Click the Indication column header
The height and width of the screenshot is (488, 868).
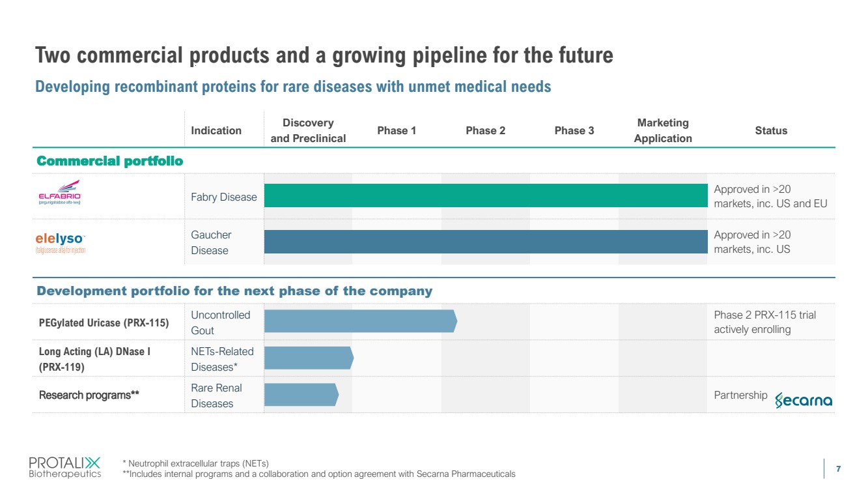tap(216, 130)
